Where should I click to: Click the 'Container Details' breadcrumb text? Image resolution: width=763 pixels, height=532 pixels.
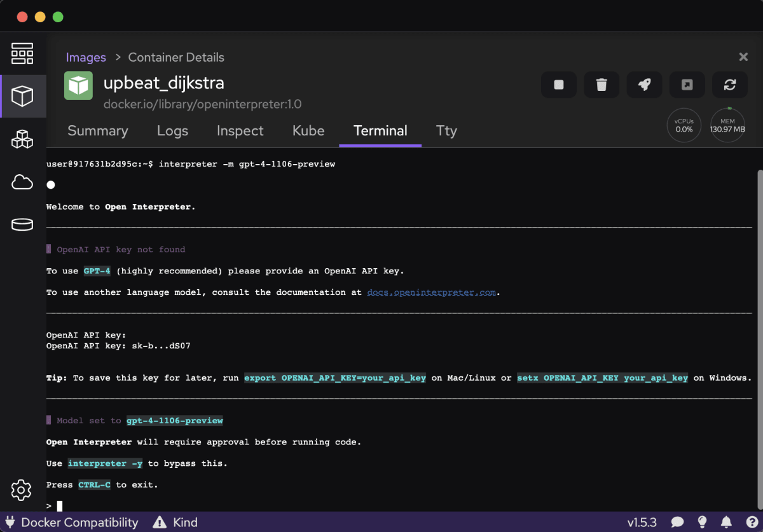pyautogui.click(x=176, y=57)
